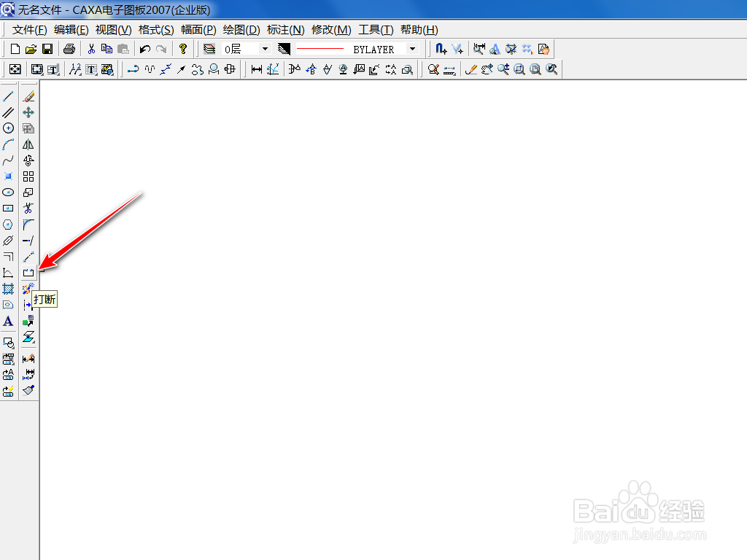Open the 编辑(E) menu
Screen dimensions: 747x560
click(71, 30)
